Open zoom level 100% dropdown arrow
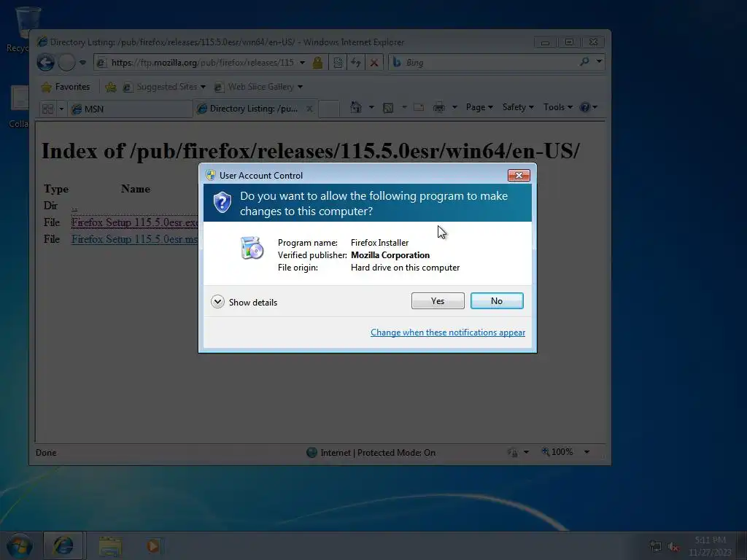The width and height of the screenshot is (747, 560). tap(587, 452)
